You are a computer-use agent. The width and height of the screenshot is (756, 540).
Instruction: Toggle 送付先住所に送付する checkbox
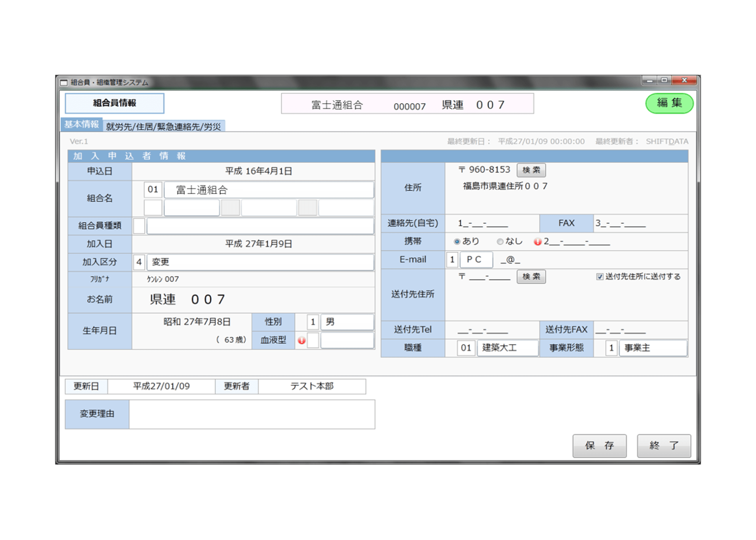click(x=600, y=276)
